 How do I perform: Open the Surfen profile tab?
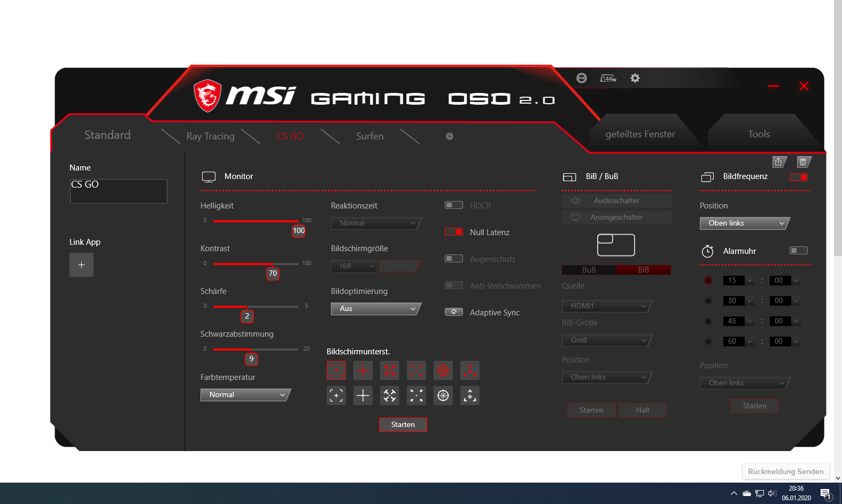[x=370, y=136]
